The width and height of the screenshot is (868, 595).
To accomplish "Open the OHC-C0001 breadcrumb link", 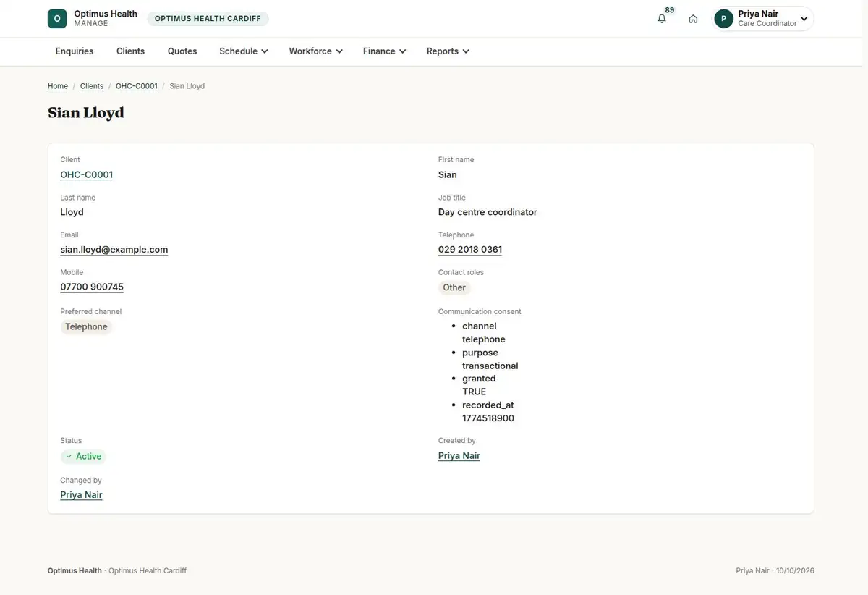I will [x=137, y=86].
